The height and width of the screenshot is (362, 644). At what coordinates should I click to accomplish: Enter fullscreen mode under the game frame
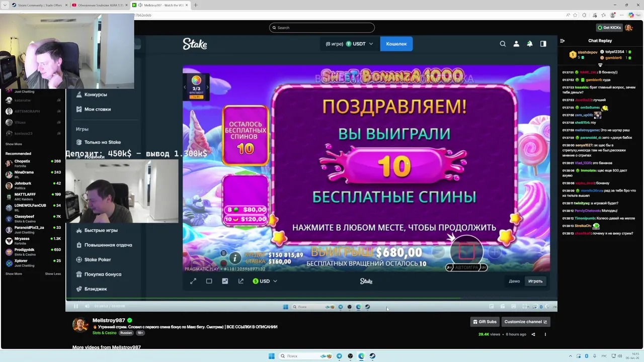coord(193,281)
